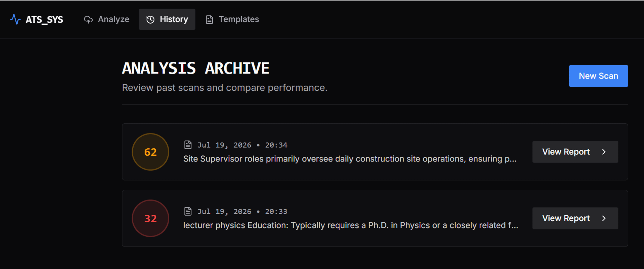Open the Analyze tab

pos(107,19)
